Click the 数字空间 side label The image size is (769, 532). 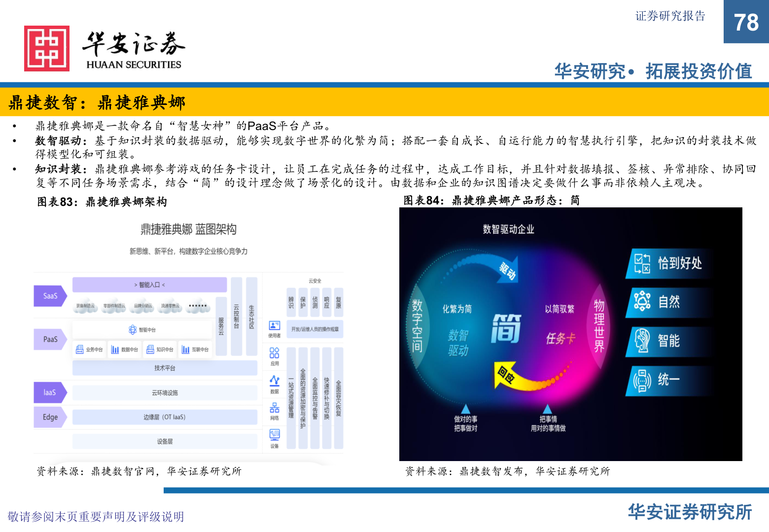coord(417,326)
